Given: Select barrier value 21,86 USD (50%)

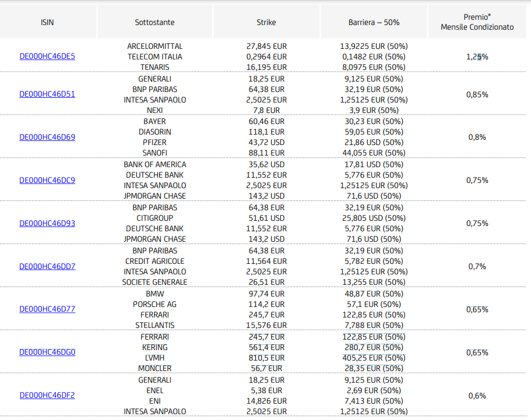Looking at the screenshot, I should click(374, 142).
